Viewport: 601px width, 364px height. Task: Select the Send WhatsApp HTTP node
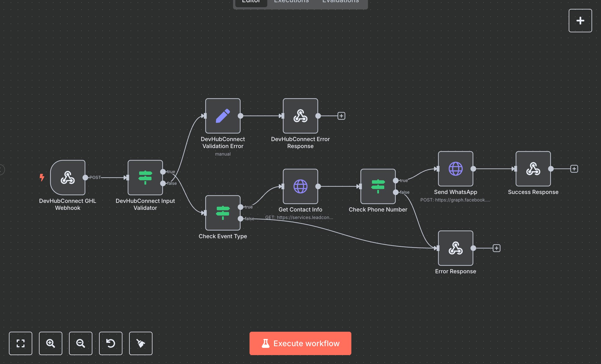455,169
